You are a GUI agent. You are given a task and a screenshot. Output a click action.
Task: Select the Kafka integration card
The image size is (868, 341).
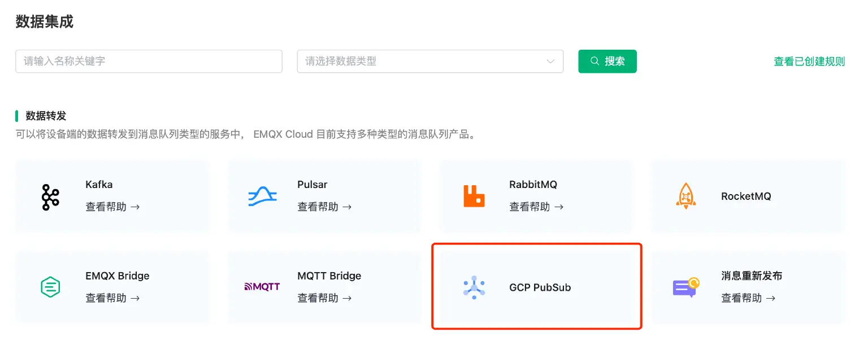112,196
